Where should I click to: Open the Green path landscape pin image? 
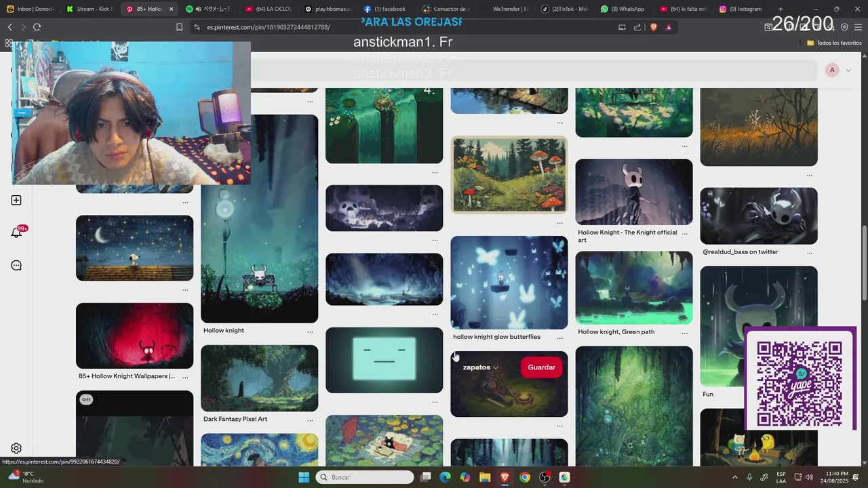pyautogui.click(x=634, y=288)
